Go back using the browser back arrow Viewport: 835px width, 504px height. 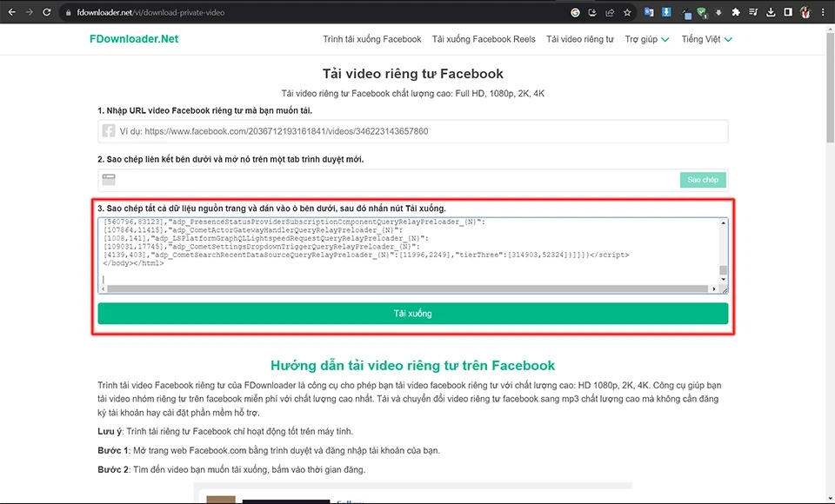pos(10,13)
